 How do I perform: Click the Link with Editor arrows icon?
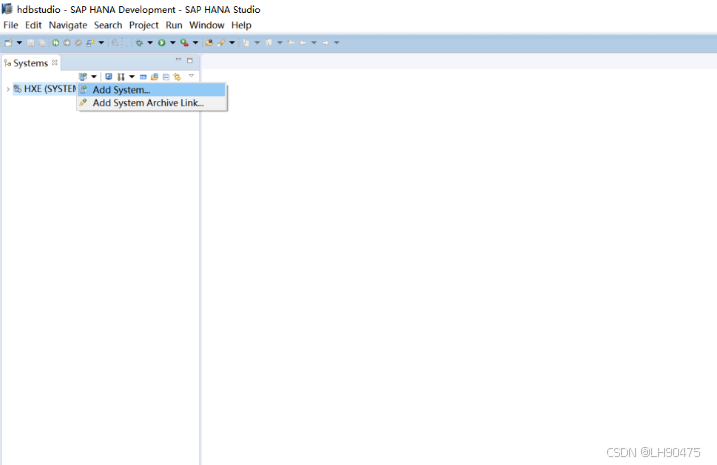tap(177, 77)
